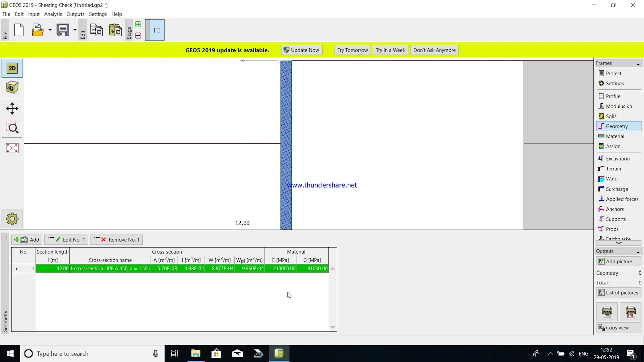644x362 pixels.
Task: Click the I-cross-section IPE A 450 cell
Action: click(110, 269)
